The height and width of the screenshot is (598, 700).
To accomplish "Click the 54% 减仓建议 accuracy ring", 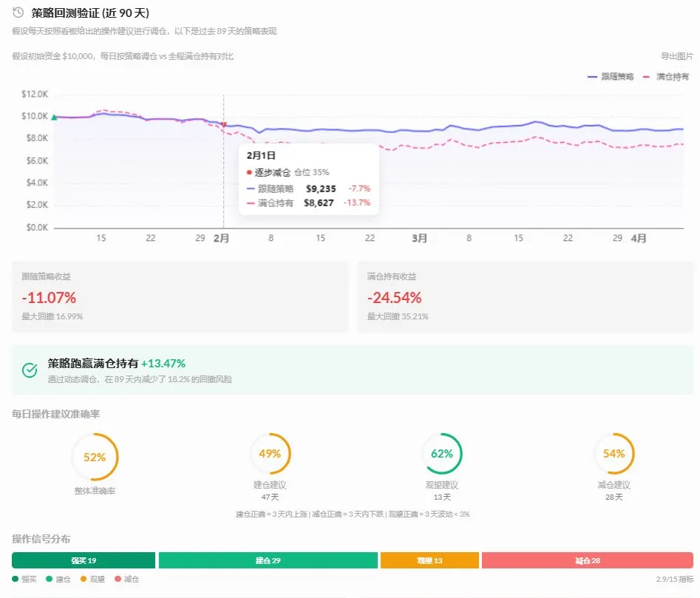I will pyautogui.click(x=614, y=454).
